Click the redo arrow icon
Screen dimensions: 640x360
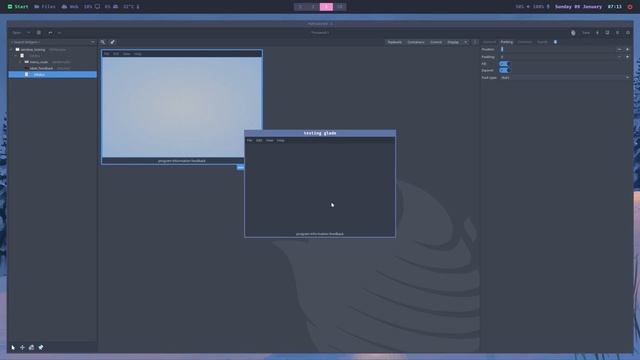(60, 33)
